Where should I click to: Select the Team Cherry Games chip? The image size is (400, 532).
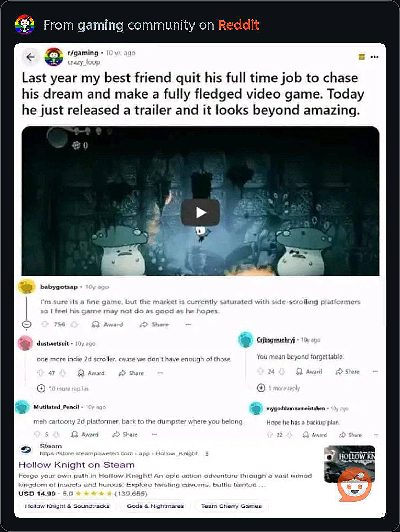(x=231, y=506)
